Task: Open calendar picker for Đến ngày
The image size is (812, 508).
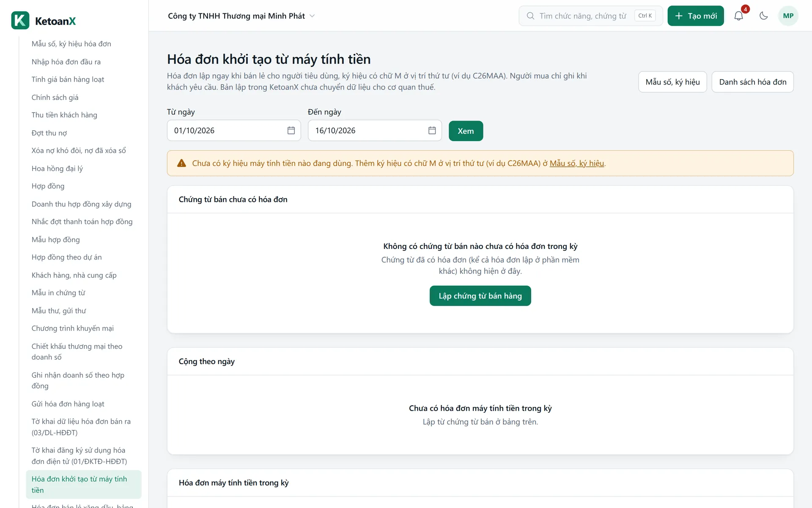Action: (x=432, y=130)
